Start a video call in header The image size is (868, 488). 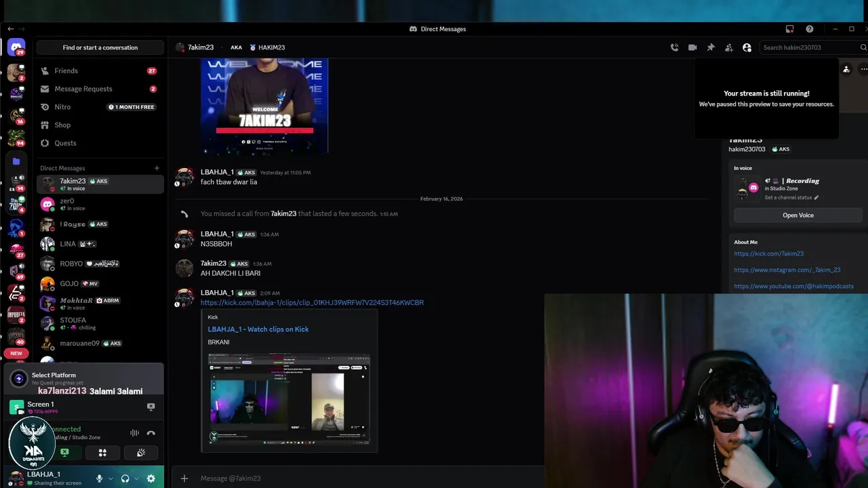click(x=692, y=47)
